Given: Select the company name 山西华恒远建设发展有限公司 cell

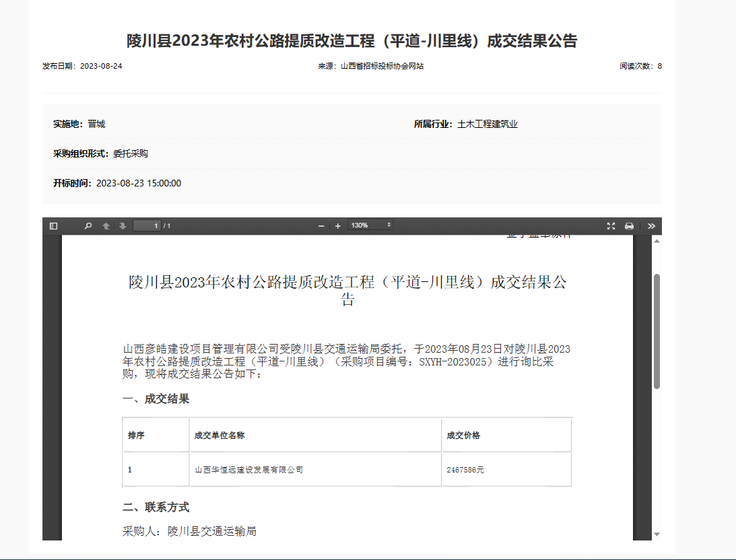Looking at the screenshot, I should click(248, 470).
